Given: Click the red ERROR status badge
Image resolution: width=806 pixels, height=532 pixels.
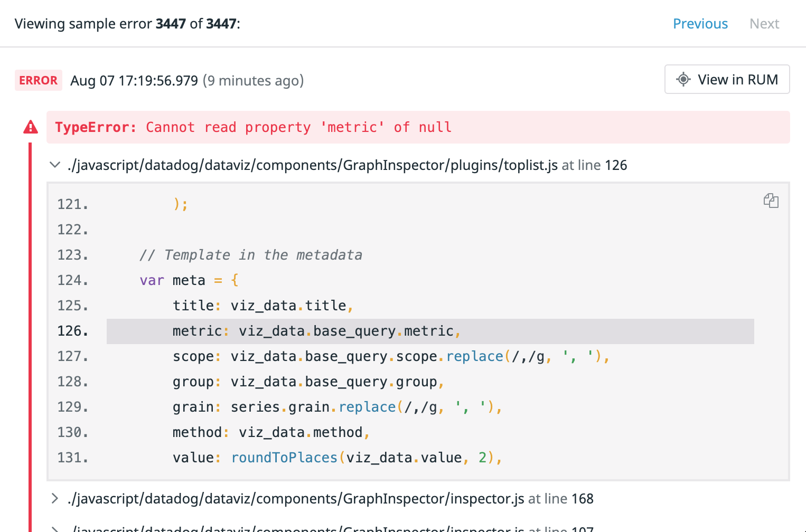Looking at the screenshot, I should [x=38, y=80].
